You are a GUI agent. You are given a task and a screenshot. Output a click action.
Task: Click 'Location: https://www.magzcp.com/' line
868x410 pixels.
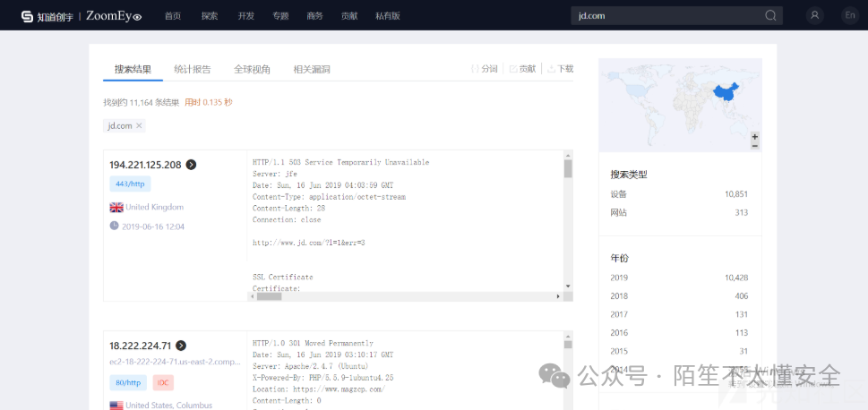318,389
